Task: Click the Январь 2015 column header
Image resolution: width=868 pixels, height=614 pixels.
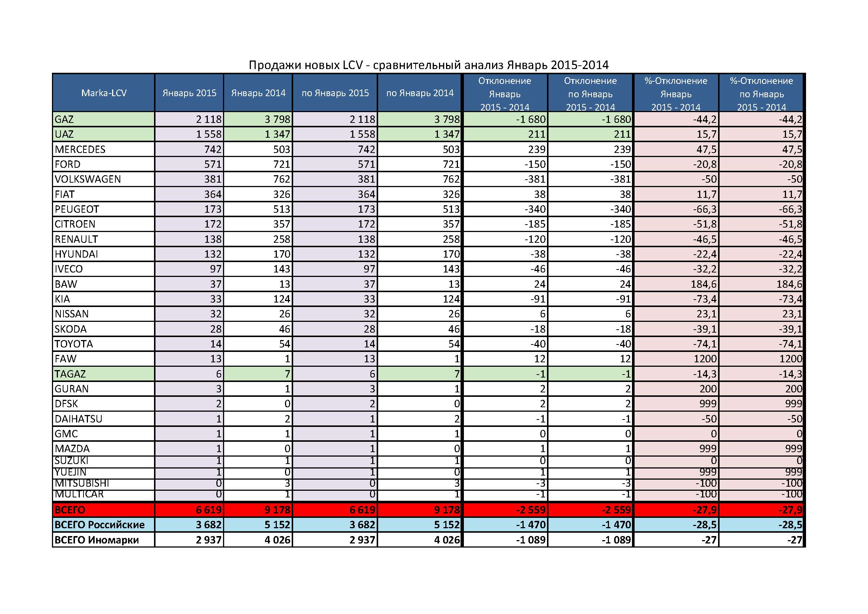Action: (189, 93)
